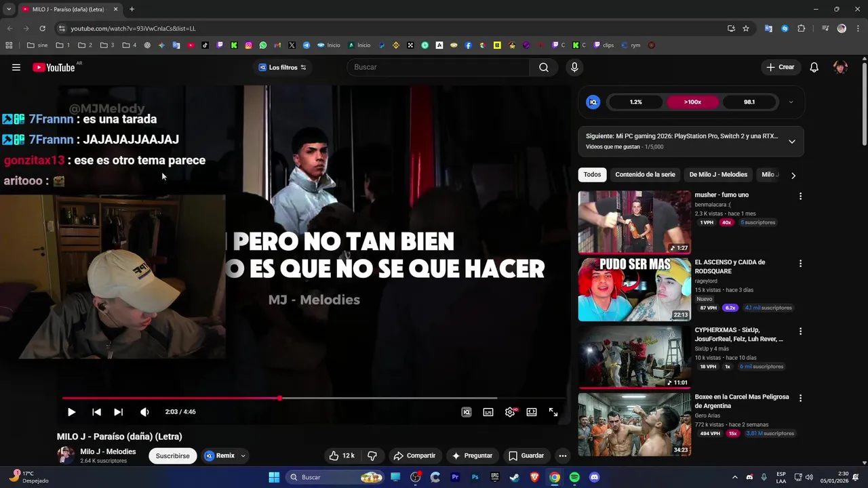This screenshot has width=868, height=488.
Task: Open the rym bookmark
Action: click(630, 45)
